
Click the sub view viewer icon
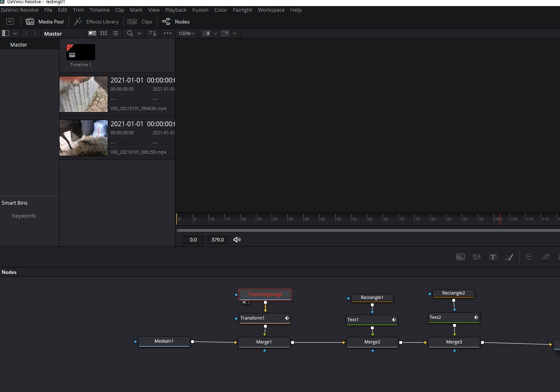point(226,33)
